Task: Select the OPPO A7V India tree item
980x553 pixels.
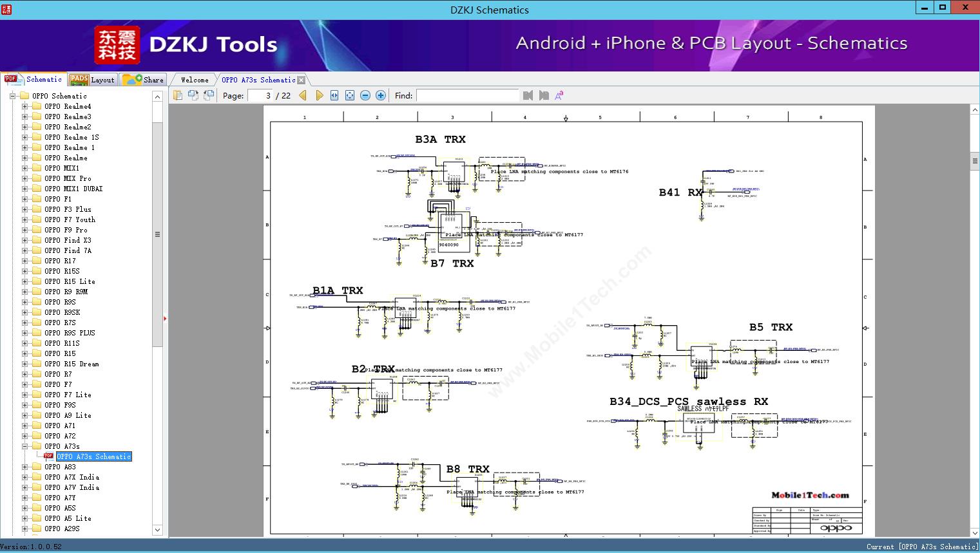Action: 72,487
